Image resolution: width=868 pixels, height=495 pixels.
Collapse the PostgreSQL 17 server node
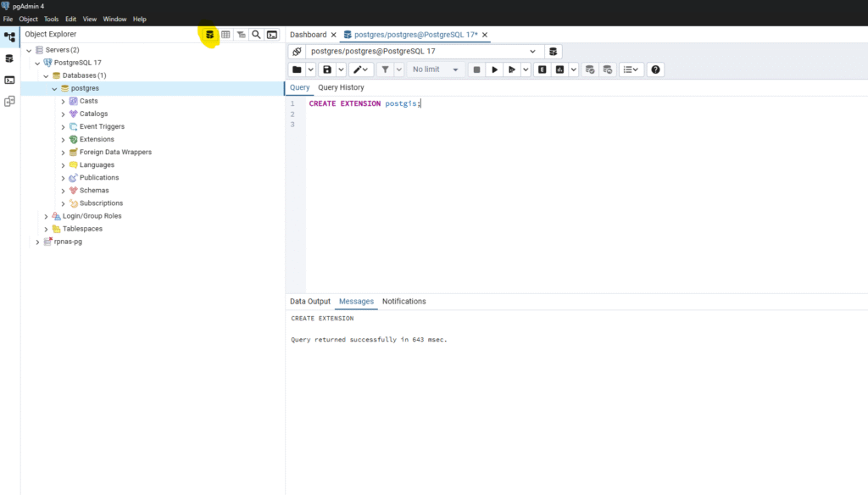37,63
